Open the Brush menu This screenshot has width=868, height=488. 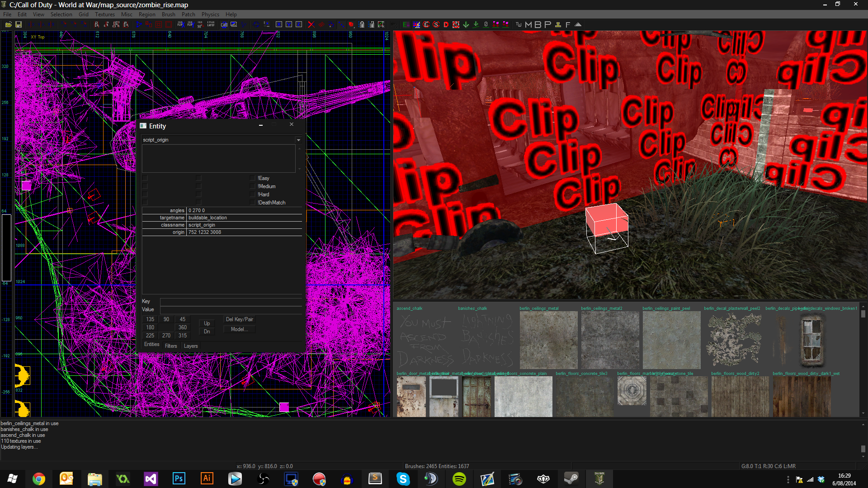[x=168, y=14]
